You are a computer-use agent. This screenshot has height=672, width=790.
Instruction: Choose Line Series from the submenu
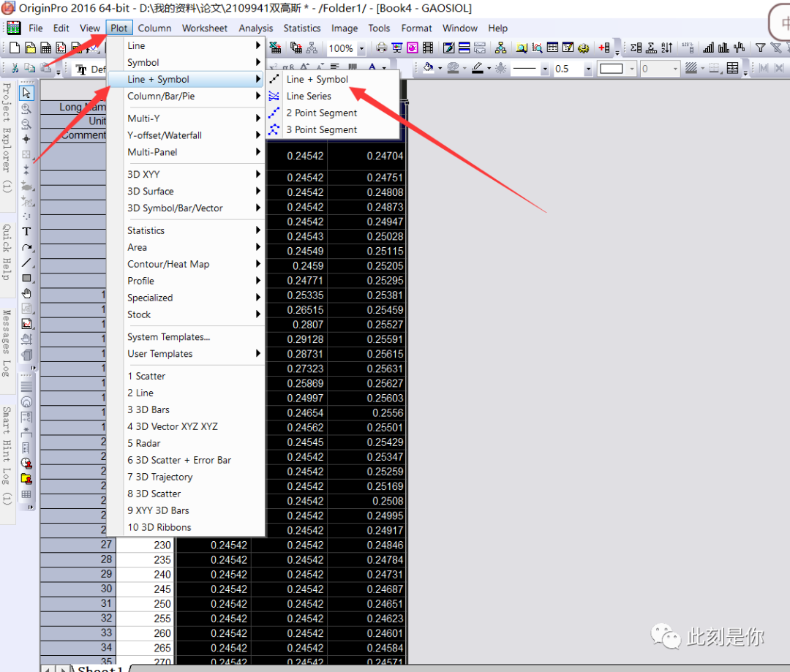point(309,96)
